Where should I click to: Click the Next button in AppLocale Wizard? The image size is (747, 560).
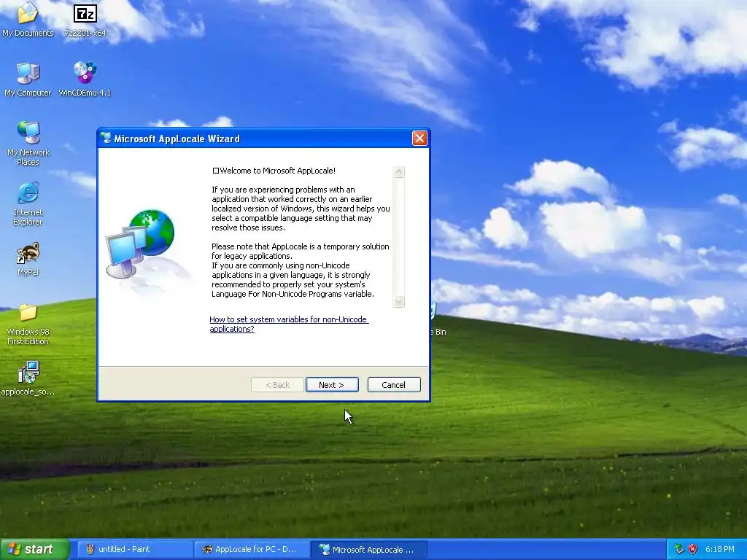click(x=332, y=385)
